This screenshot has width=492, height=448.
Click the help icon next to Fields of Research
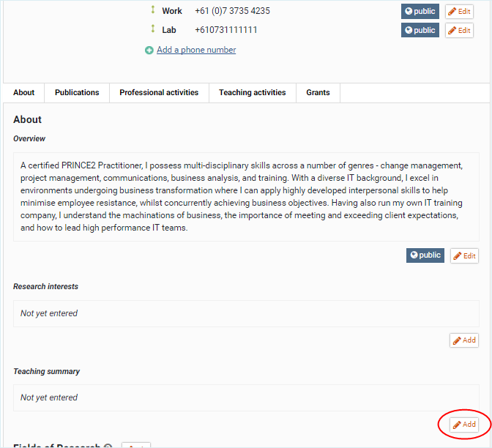(x=108, y=446)
